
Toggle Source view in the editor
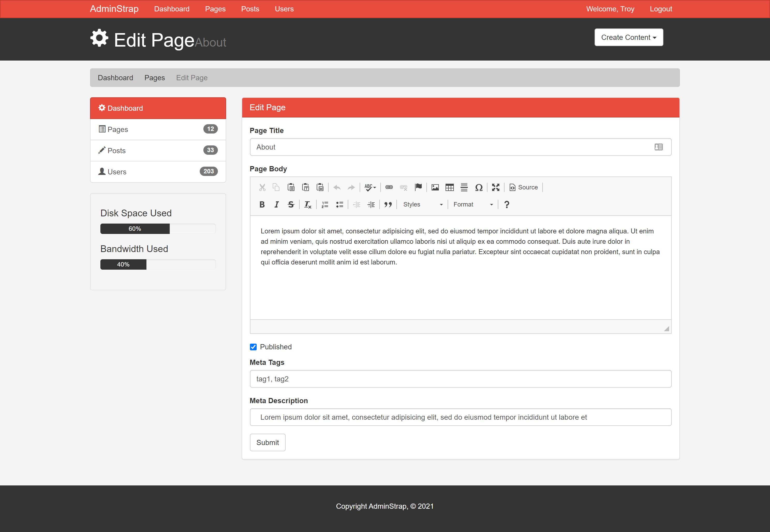(523, 187)
